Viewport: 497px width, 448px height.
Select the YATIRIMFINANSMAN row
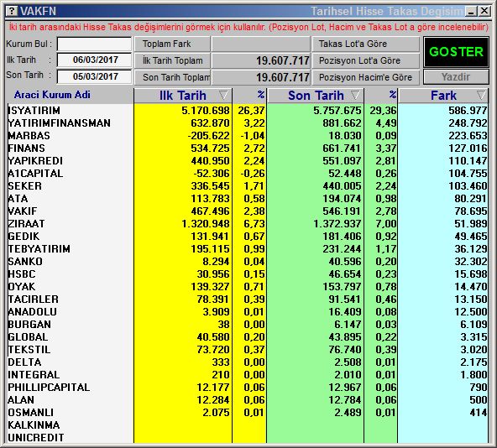247,123
